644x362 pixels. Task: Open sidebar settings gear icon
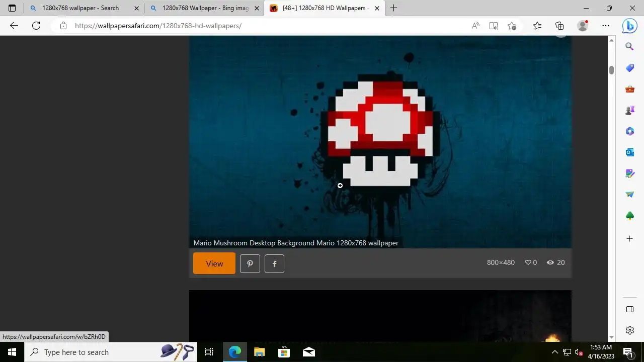[629, 330]
